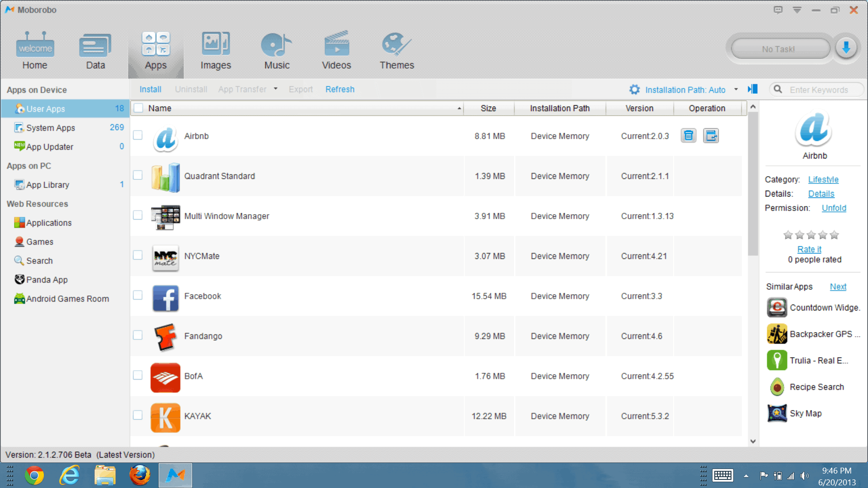
Task: Click the uninstall trash icon for Airbnb
Action: [x=688, y=136]
